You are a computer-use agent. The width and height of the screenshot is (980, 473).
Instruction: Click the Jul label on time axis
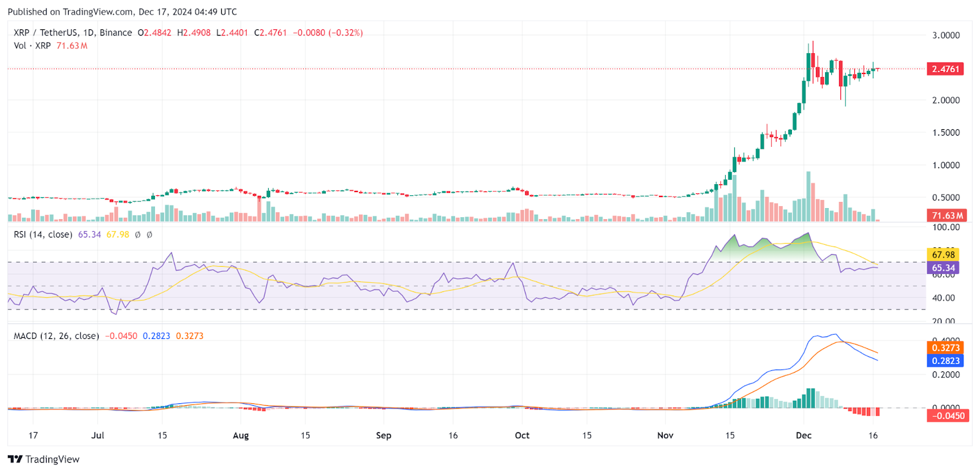(98, 436)
